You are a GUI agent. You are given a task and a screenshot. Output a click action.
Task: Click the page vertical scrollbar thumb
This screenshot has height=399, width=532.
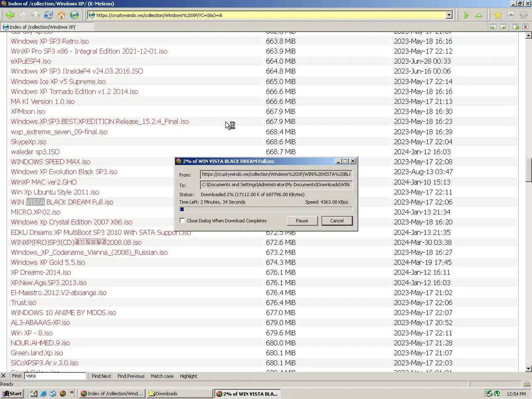[528, 170]
